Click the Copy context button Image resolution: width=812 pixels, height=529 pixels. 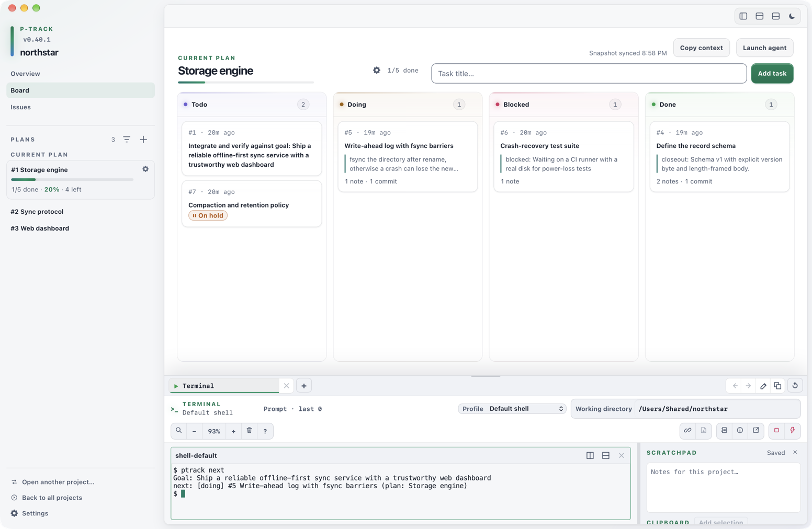coord(701,48)
